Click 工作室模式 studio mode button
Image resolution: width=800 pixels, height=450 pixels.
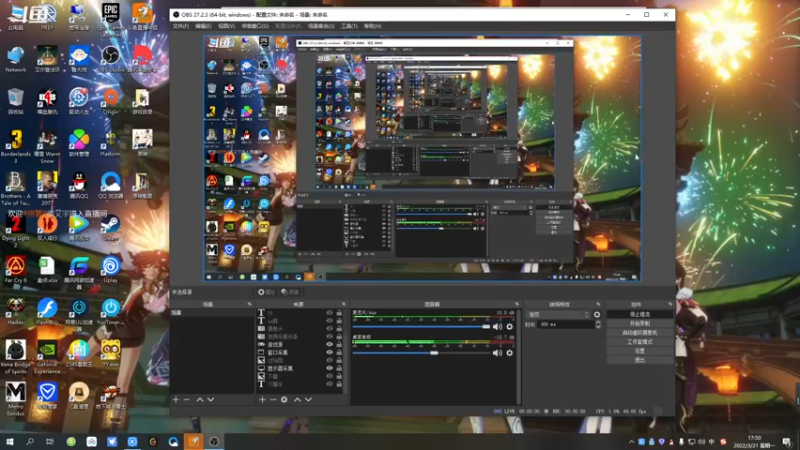click(640, 342)
